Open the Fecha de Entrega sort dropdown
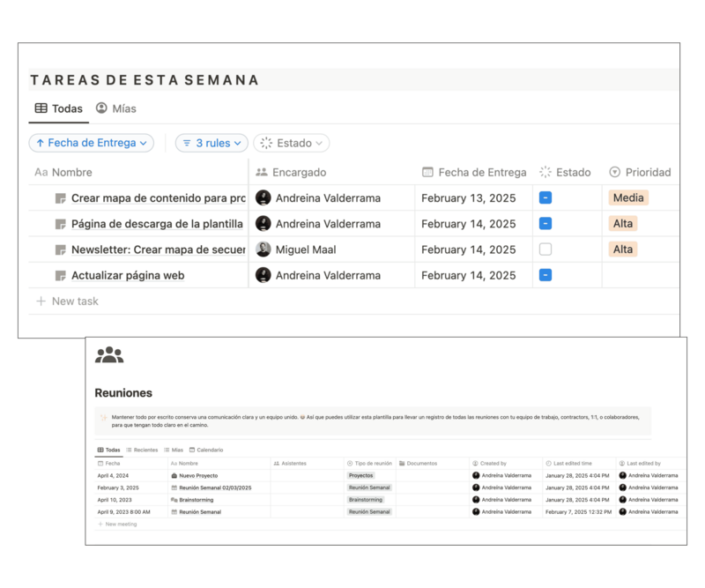The height and width of the screenshot is (588, 705). tap(92, 143)
